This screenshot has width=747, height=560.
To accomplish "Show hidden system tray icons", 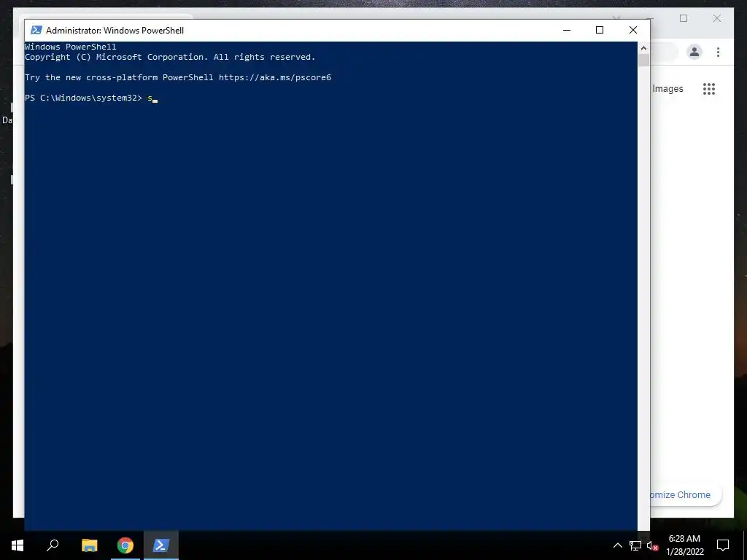I will pos(617,545).
